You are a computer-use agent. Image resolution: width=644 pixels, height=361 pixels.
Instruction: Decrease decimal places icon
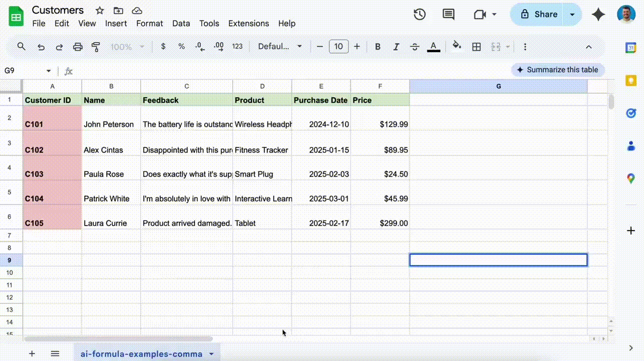(x=200, y=47)
